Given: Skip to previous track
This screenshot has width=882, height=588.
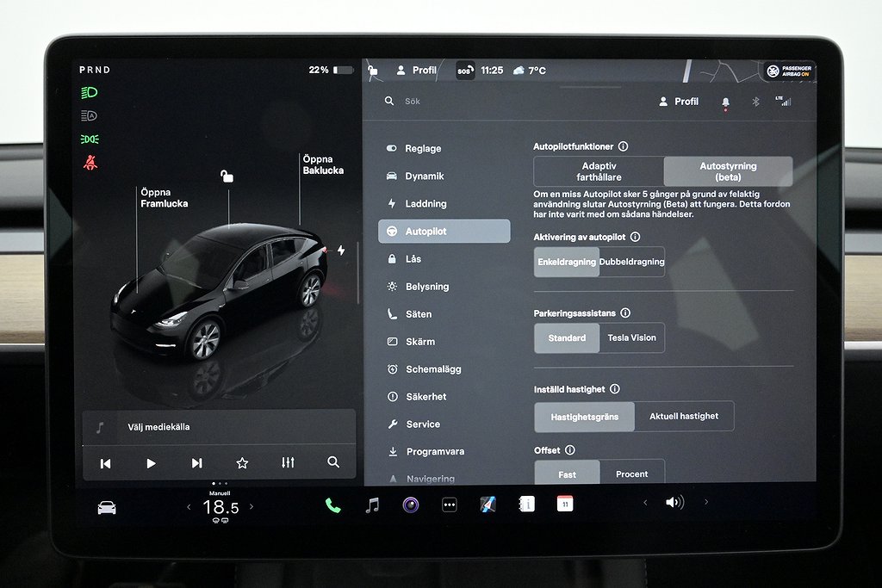Looking at the screenshot, I should click(x=105, y=463).
